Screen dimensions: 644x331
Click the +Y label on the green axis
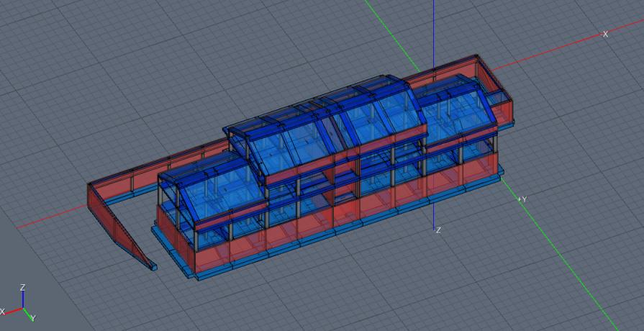point(522,199)
